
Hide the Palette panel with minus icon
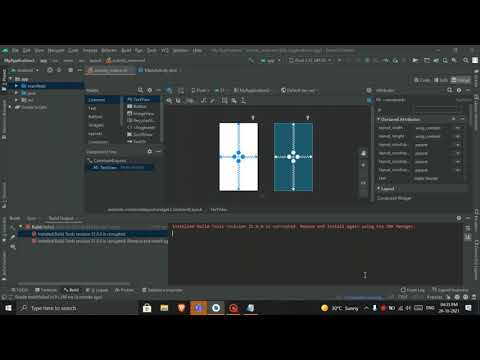158,90
